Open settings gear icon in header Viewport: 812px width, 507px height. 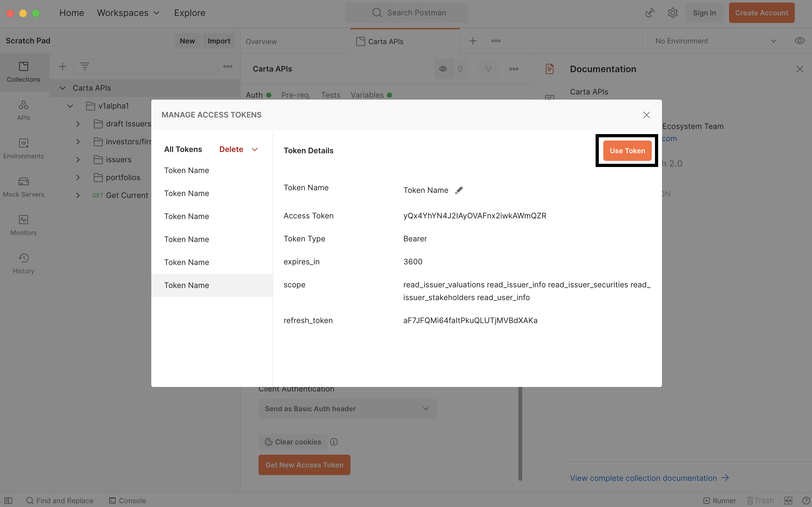(672, 13)
